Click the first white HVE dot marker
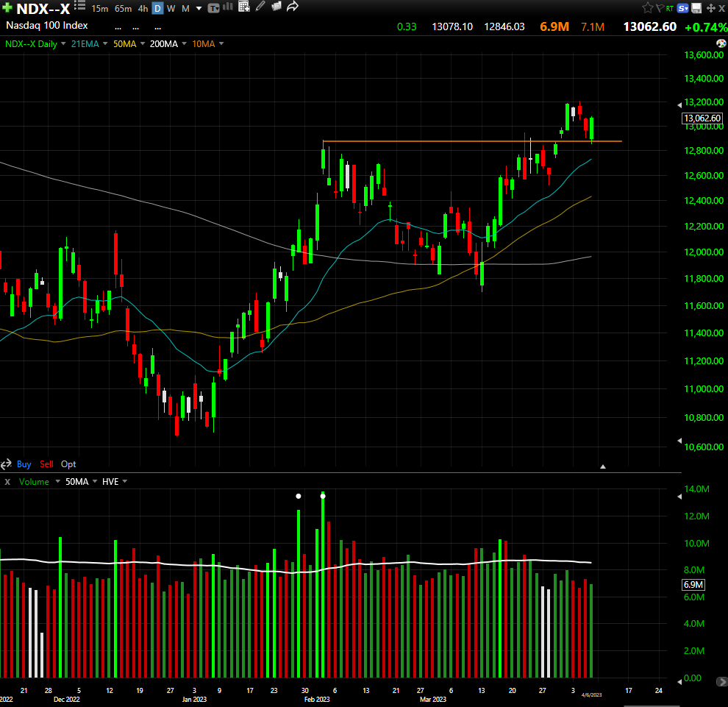The height and width of the screenshot is (707, 728). (x=299, y=496)
